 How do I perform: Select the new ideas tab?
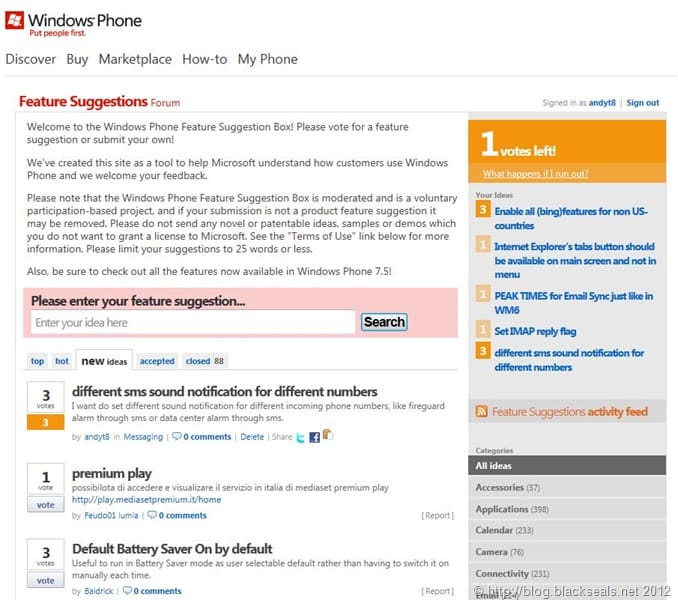(x=104, y=361)
